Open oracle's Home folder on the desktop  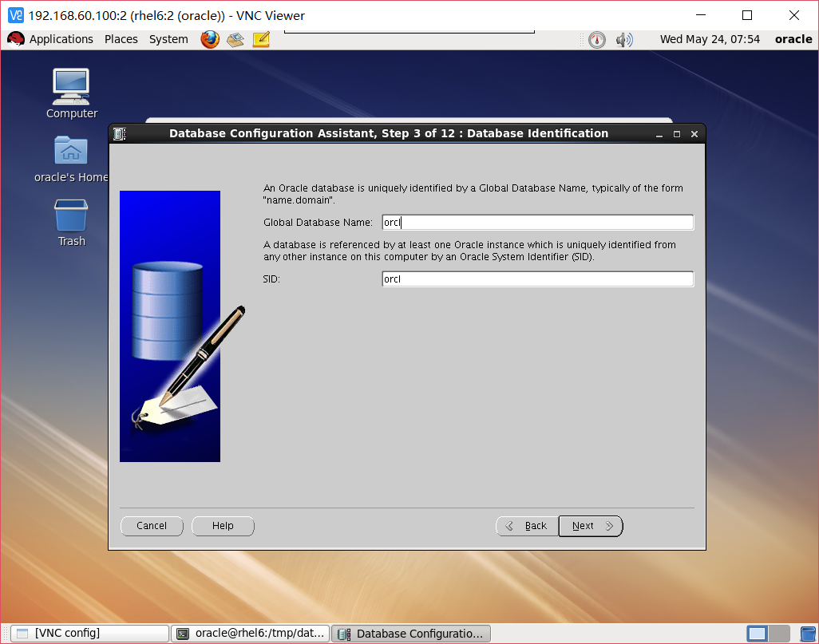(x=70, y=150)
